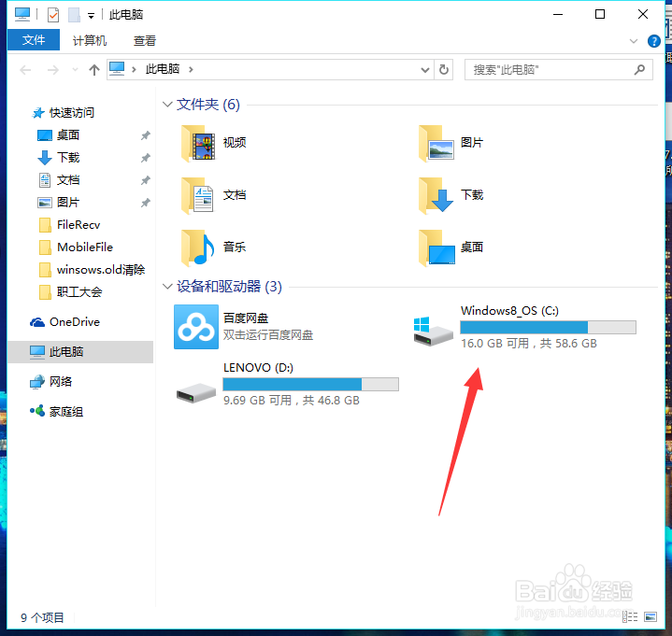Unpin 桌面 using its pin icon
672x636 pixels.
pyautogui.click(x=146, y=135)
